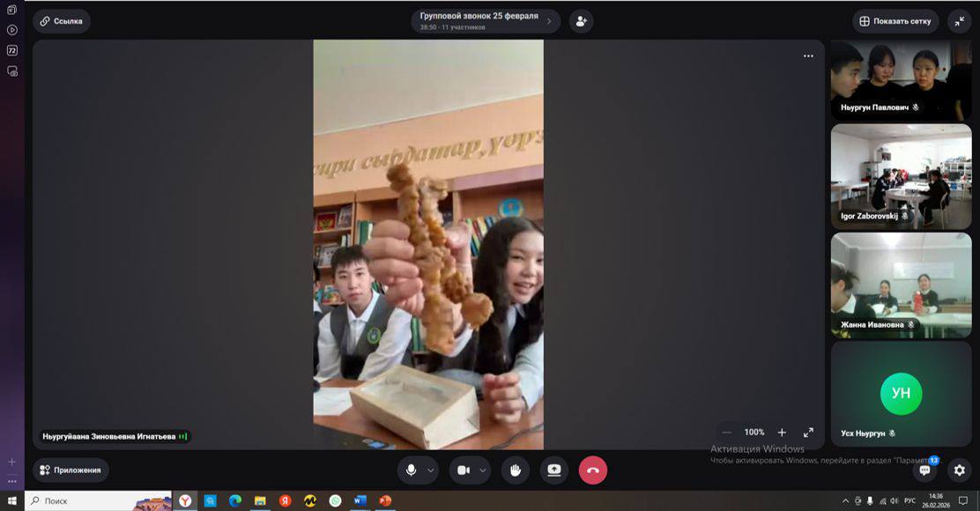Toggle the microphone on or off
Viewport: 980px width, 511px height.
[x=411, y=470]
